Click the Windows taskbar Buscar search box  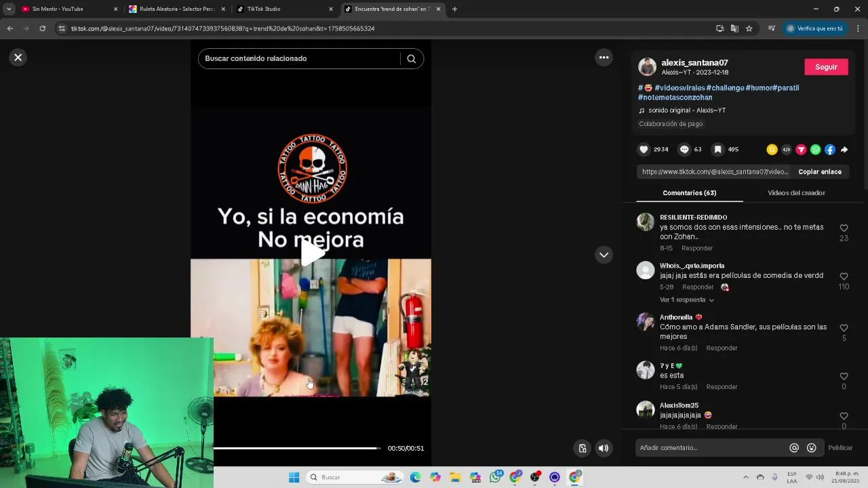[355, 477]
